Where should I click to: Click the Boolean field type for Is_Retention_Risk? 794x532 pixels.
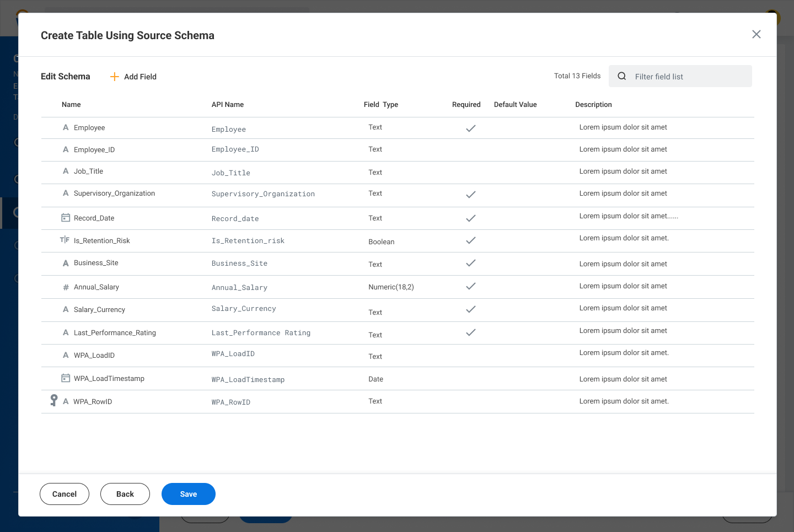(x=382, y=241)
